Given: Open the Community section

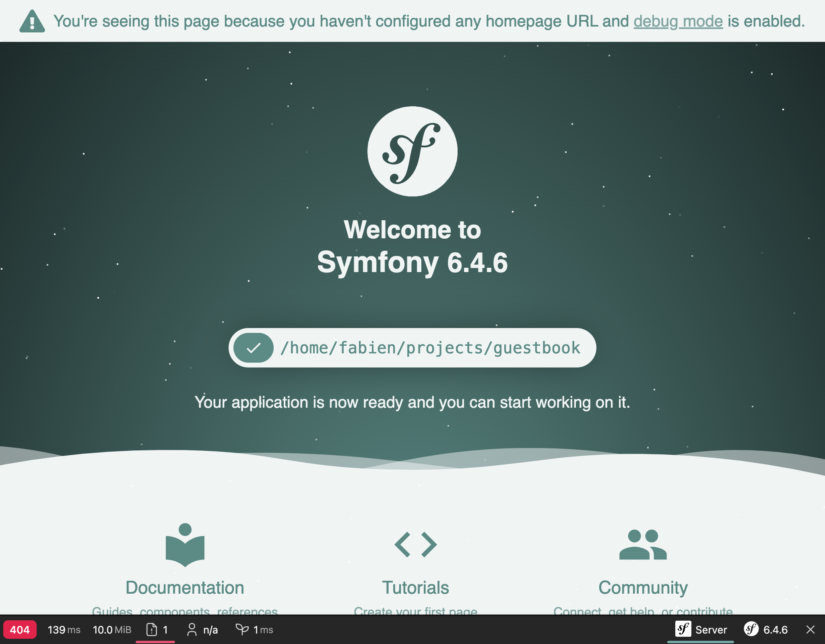Looking at the screenshot, I should click(643, 587).
